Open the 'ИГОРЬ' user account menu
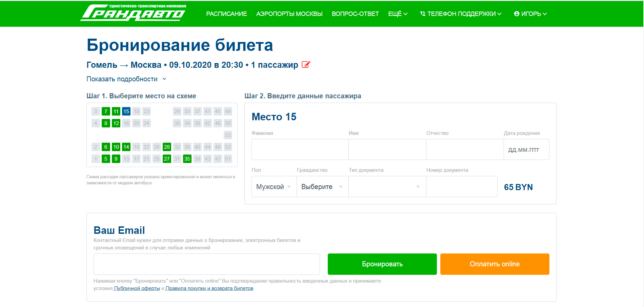 coord(530,14)
